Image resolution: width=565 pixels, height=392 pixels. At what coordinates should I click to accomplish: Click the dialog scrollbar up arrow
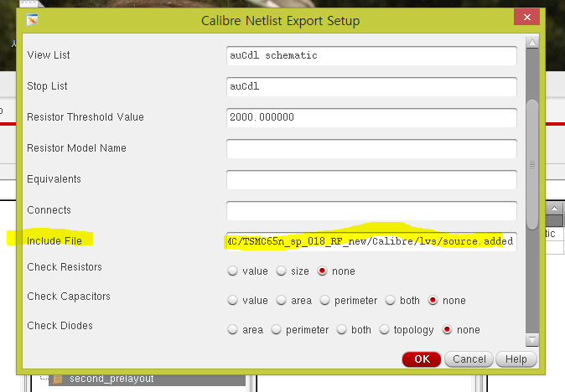[532, 43]
